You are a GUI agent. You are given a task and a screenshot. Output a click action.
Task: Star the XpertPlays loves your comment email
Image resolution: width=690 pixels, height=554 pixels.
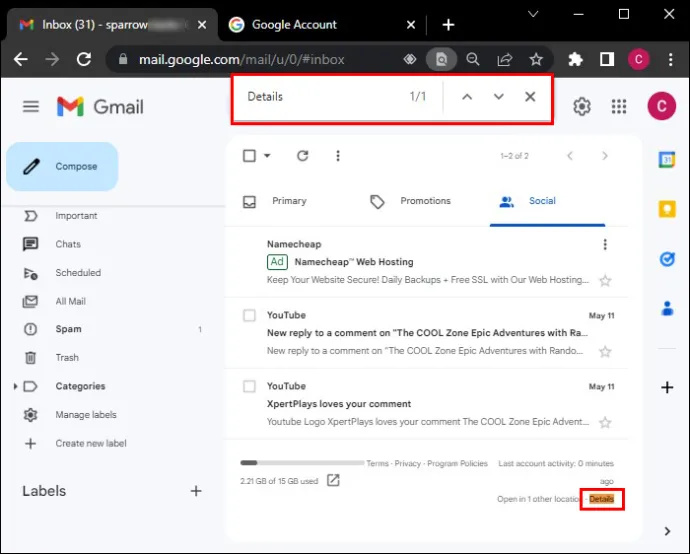[606, 422]
